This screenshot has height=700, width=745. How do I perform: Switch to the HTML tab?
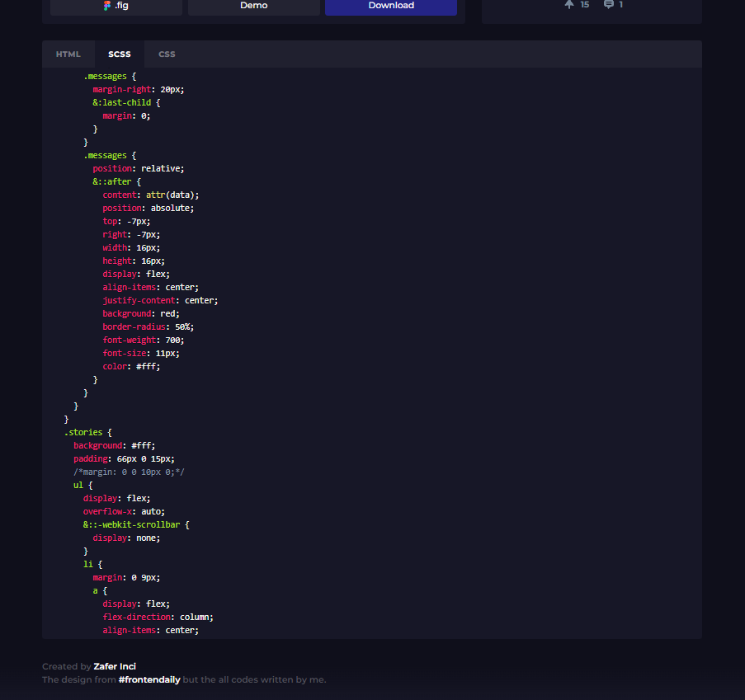pos(68,54)
